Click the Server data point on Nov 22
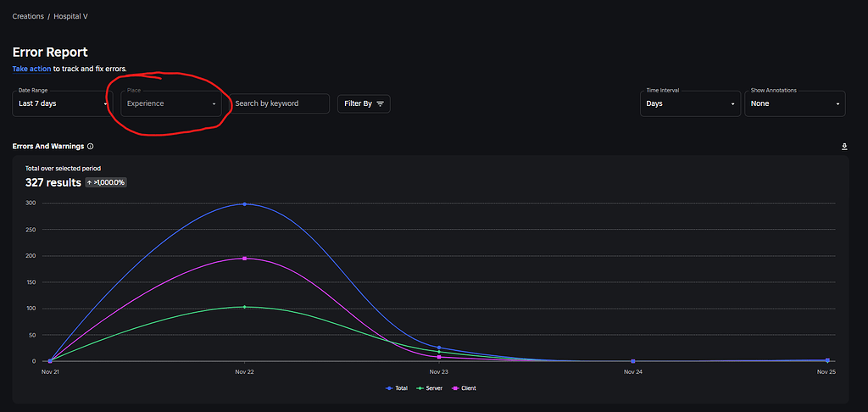This screenshot has width=868, height=412. (x=245, y=307)
